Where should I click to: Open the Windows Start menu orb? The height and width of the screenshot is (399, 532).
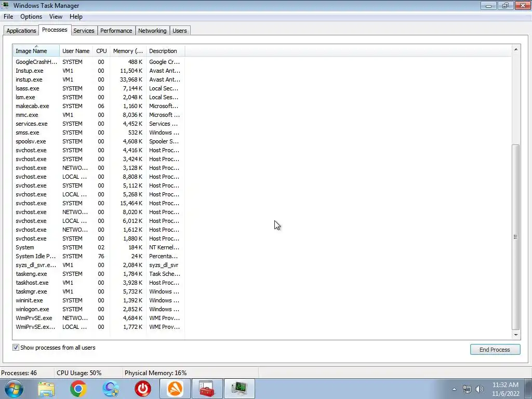pos(14,389)
